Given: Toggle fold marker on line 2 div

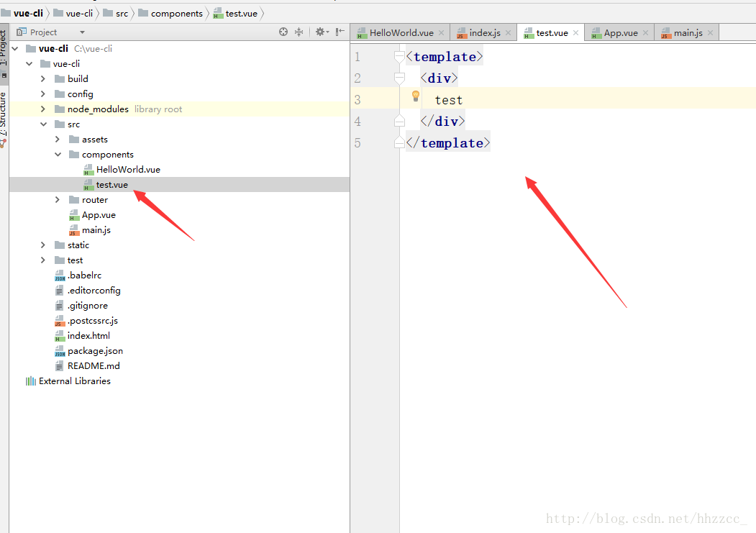Looking at the screenshot, I should pyautogui.click(x=399, y=78).
